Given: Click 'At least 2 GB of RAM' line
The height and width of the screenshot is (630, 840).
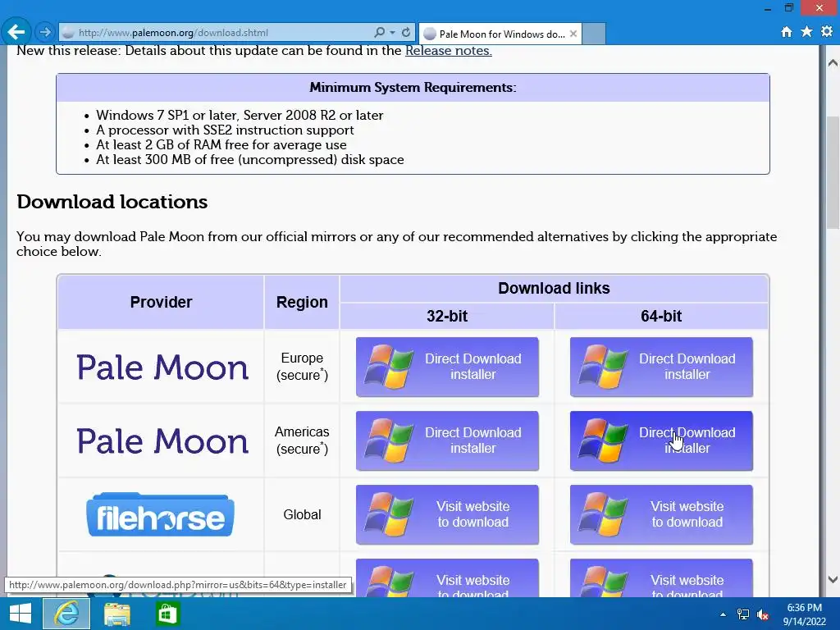Looking at the screenshot, I should [x=221, y=144].
